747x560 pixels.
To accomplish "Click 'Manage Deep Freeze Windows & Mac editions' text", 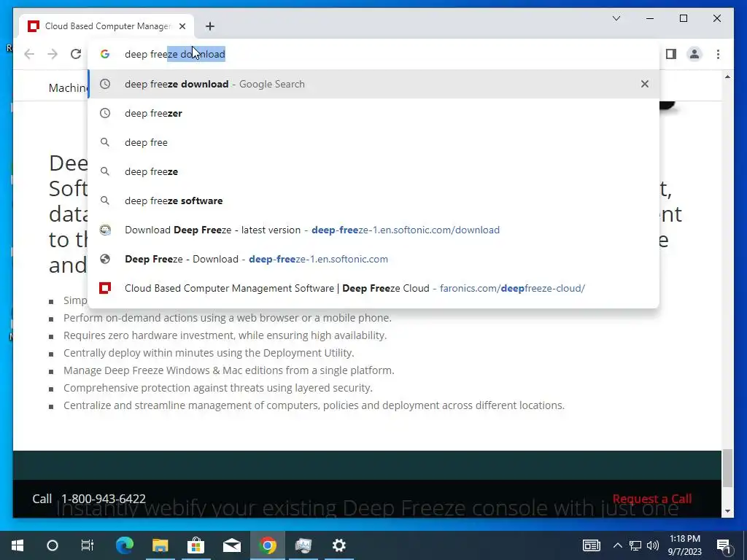I will (x=228, y=370).
